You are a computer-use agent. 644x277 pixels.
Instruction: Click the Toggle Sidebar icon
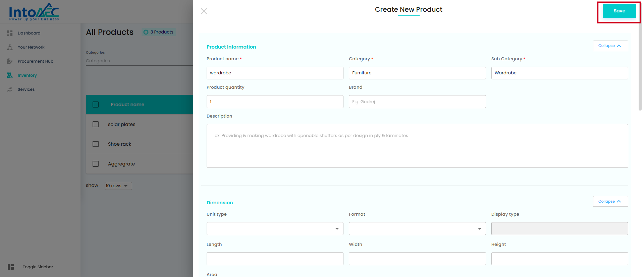[11, 267]
